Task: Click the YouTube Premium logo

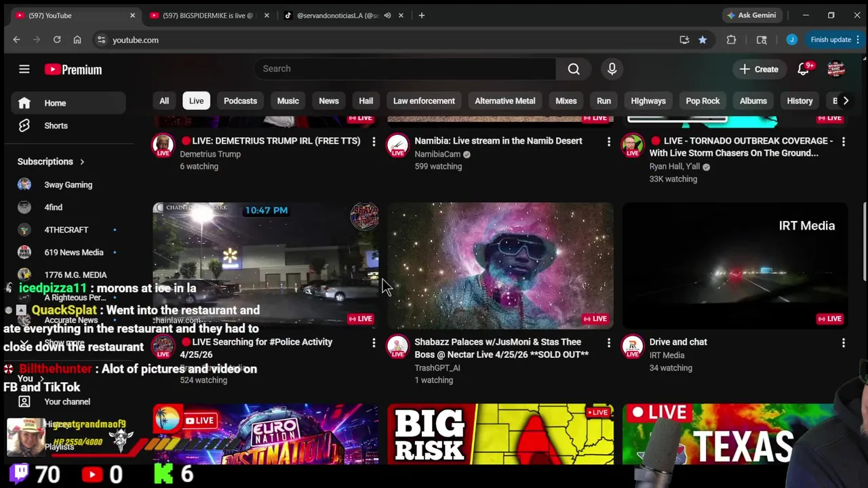Action: 73,69
